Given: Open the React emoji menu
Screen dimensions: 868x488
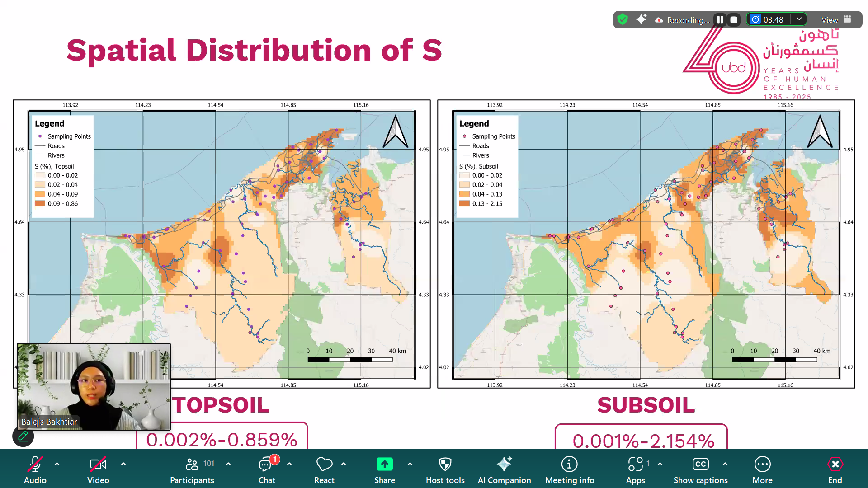Looking at the screenshot, I should click(324, 469).
